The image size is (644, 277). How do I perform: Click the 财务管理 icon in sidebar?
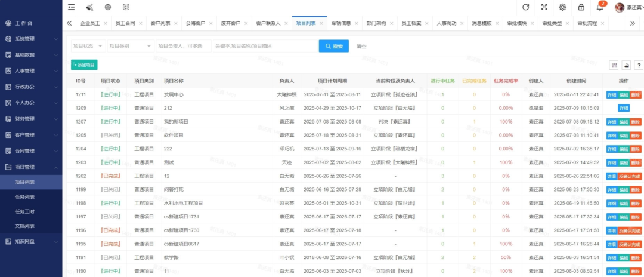pyautogui.click(x=8, y=119)
